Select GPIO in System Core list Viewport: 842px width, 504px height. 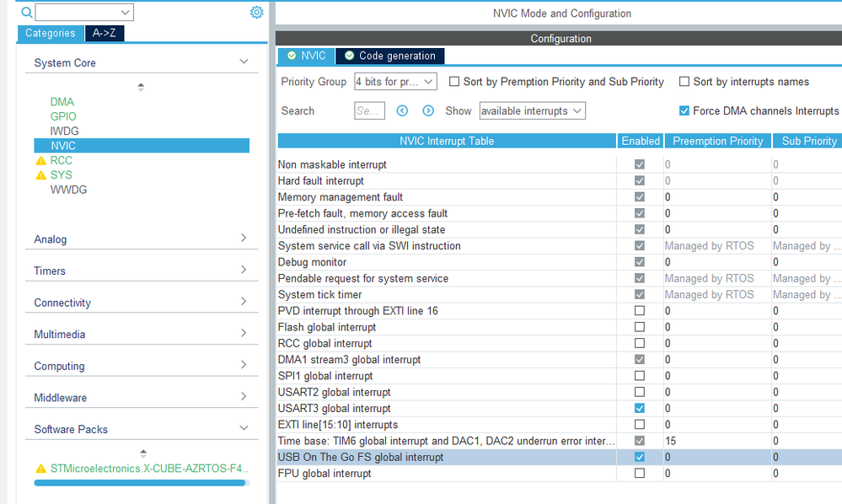pyautogui.click(x=63, y=116)
